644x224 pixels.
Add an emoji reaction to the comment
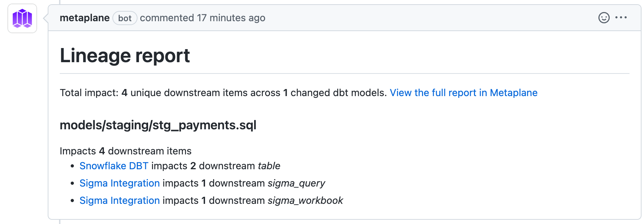604,18
